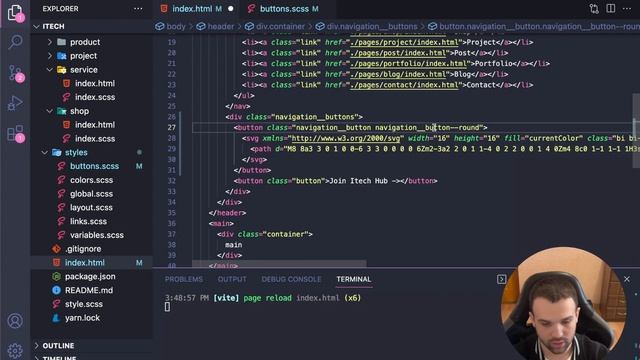Screen dimensions: 640x360
Task: Open variables.scss file
Action: [97, 235]
